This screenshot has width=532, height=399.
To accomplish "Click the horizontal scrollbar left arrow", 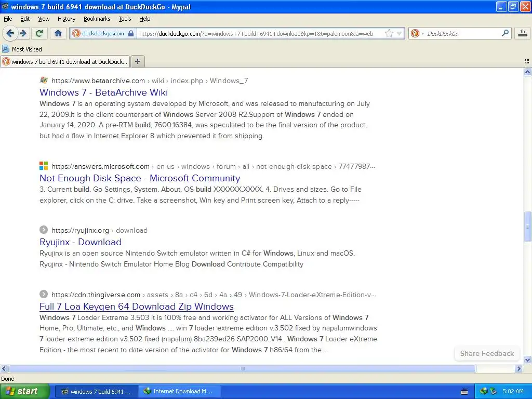I will pyautogui.click(x=4, y=368).
